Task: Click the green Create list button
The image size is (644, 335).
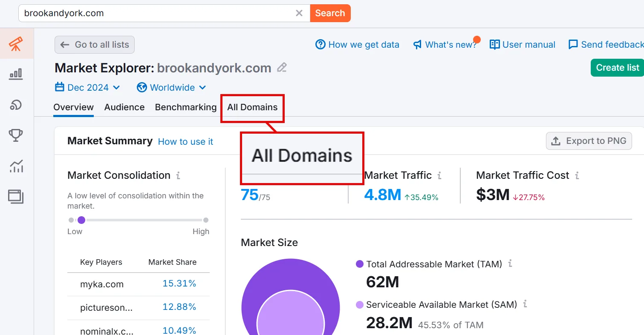Action: point(617,68)
